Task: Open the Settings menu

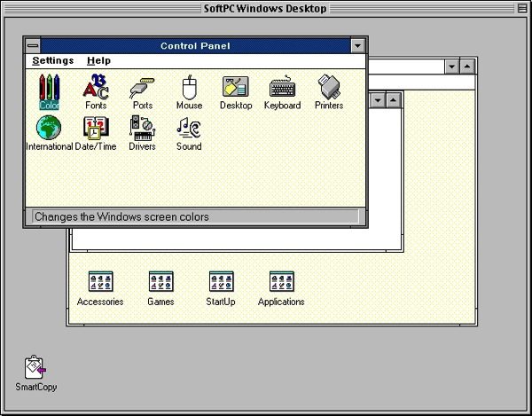Action: [53, 61]
